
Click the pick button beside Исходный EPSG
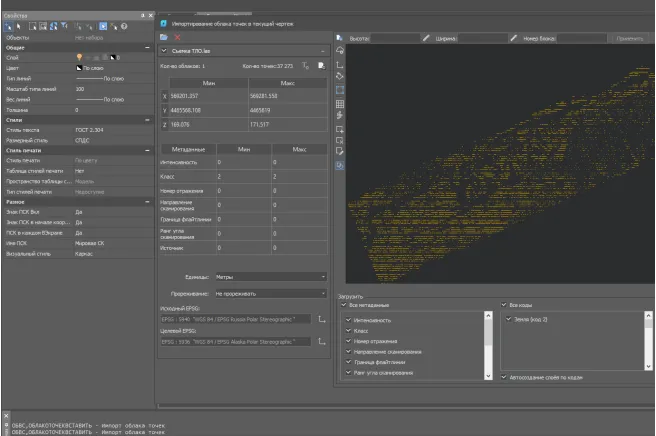[322, 319]
